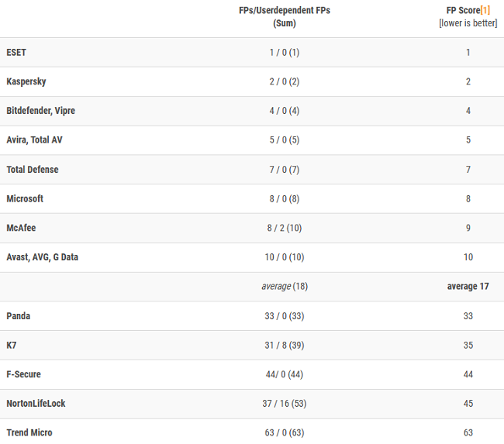
Task: Click the Total Defense vendor name
Action: coord(32,170)
